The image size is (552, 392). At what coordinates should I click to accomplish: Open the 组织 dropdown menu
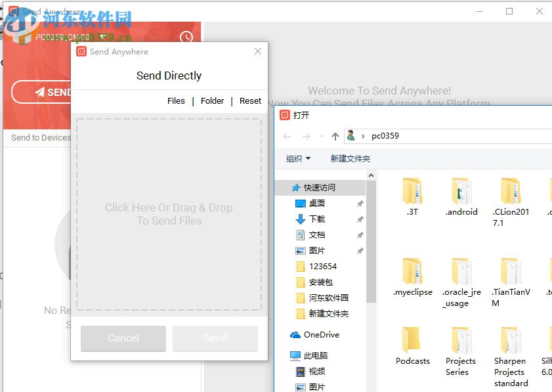click(x=298, y=158)
